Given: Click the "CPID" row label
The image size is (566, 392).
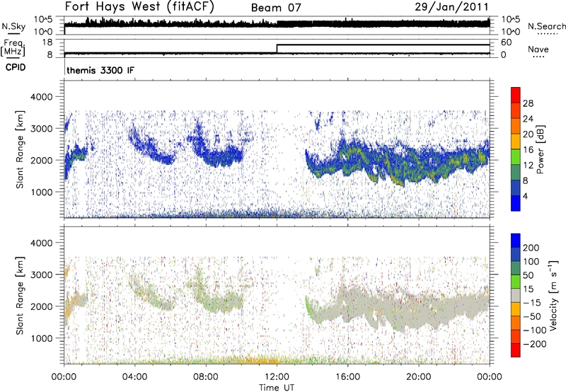Looking at the screenshot, I should (x=16, y=67).
